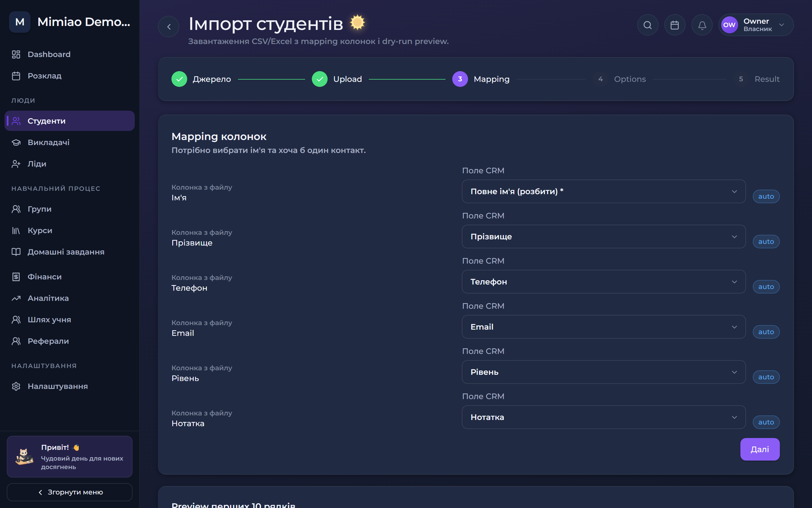Open Розклад menu item
The width and height of the screenshot is (812, 508).
[x=69, y=76]
